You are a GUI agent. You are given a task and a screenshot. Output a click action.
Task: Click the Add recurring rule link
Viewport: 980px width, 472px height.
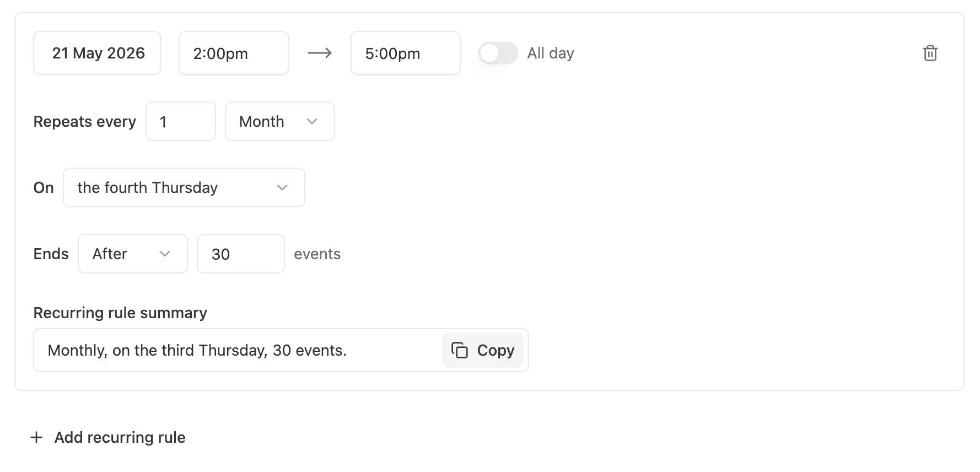120,437
